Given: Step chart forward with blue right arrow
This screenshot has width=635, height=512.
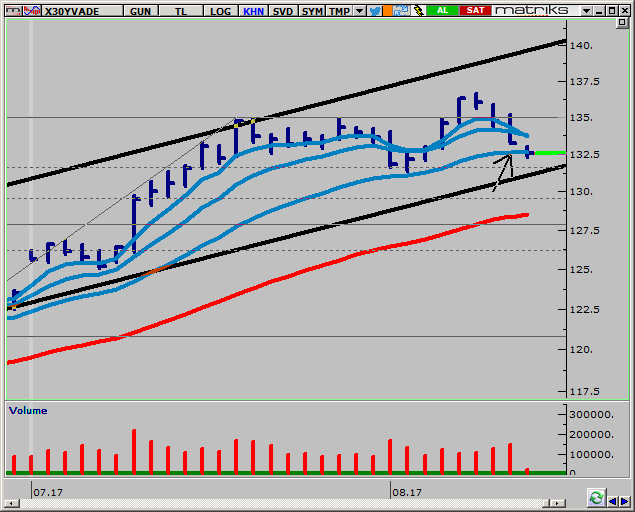Looking at the screenshot, I should [x=624, y=501].
